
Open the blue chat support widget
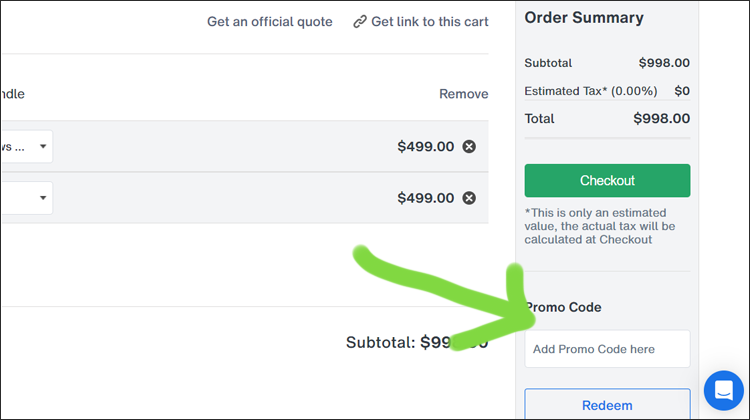click(723, 391)
